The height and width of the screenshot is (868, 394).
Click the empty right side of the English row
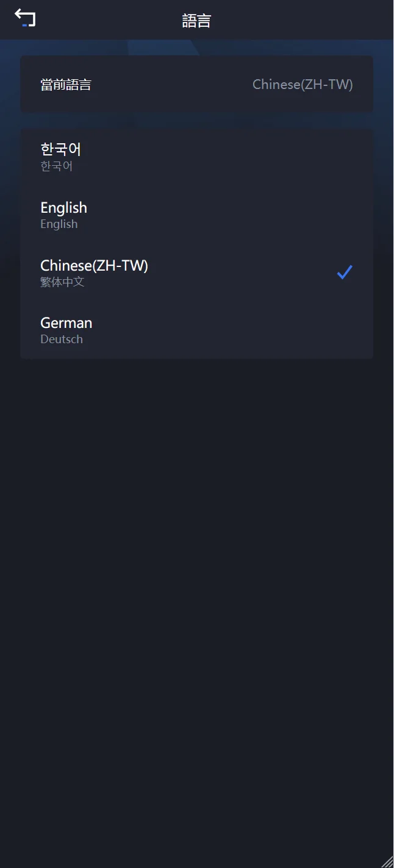[x=274, y=215]
